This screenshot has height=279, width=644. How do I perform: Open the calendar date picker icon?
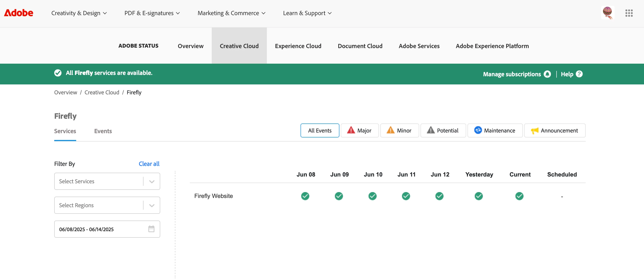(151, 229)
